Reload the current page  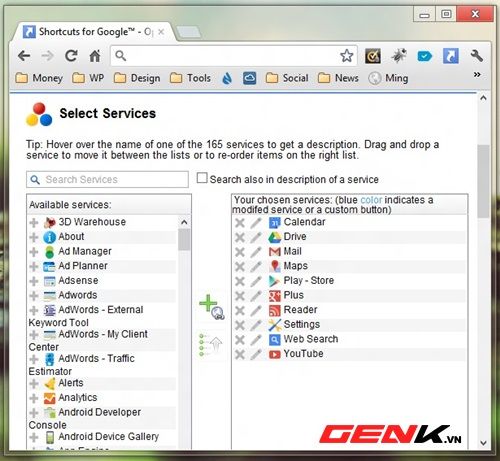71,56
